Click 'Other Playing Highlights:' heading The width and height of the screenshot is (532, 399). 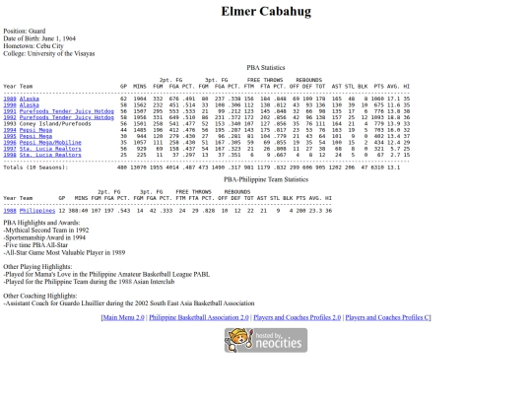pos(37,267)
